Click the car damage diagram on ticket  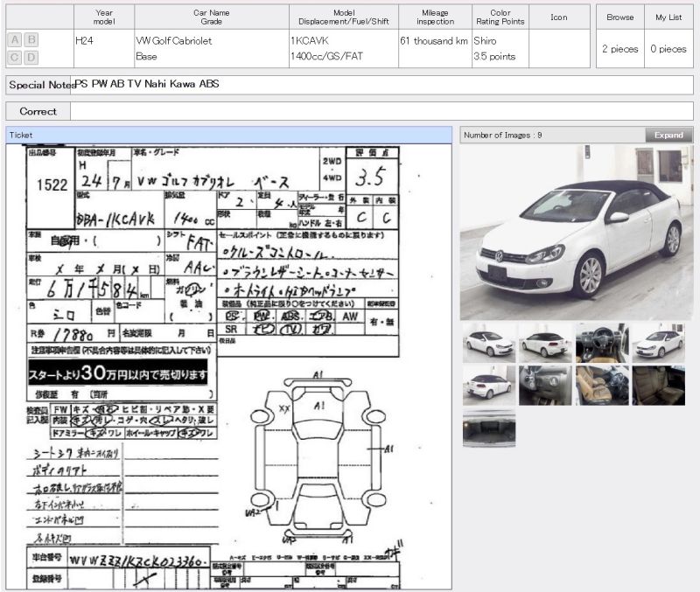point(318,457)
